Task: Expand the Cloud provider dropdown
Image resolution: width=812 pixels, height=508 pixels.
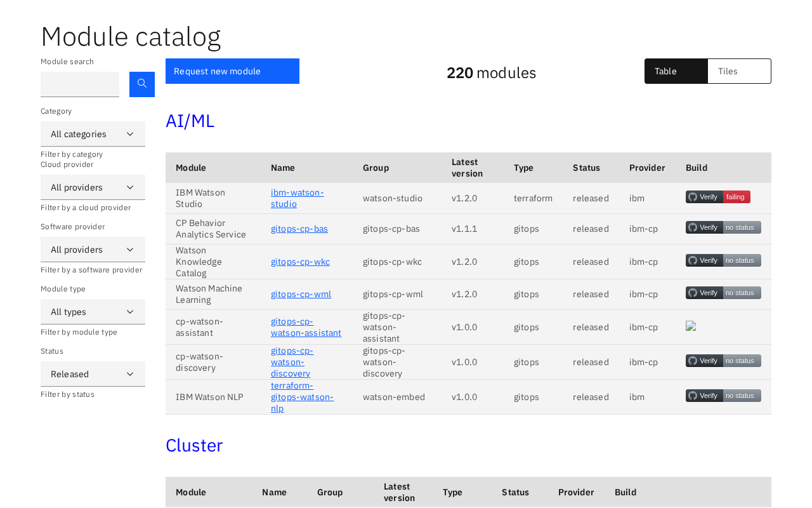Action: [93, 187]
